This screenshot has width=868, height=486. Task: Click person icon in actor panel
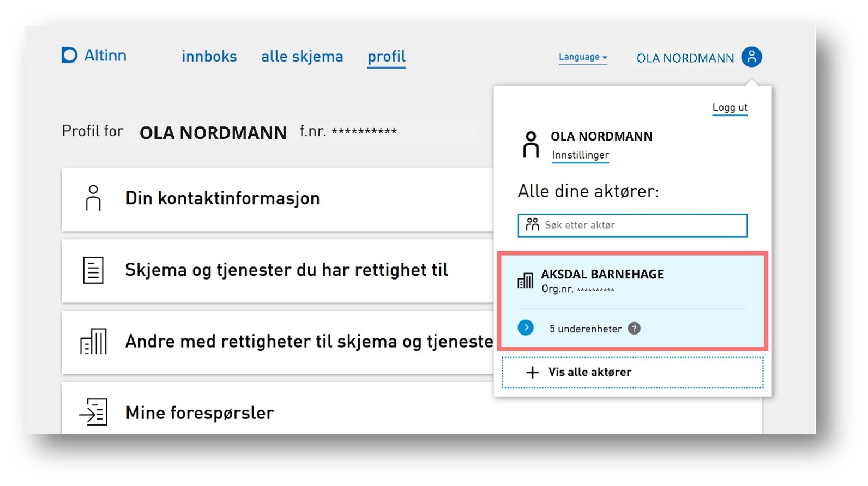click(531, 145)
